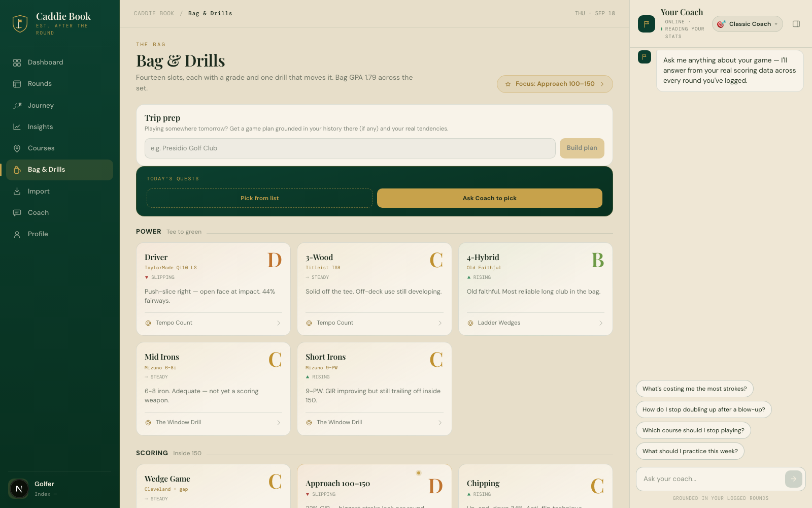Click the SLIPPING status on Driver card
Image resolution: width=812 pixels, height=508 pixels.
tap(159, 277)
